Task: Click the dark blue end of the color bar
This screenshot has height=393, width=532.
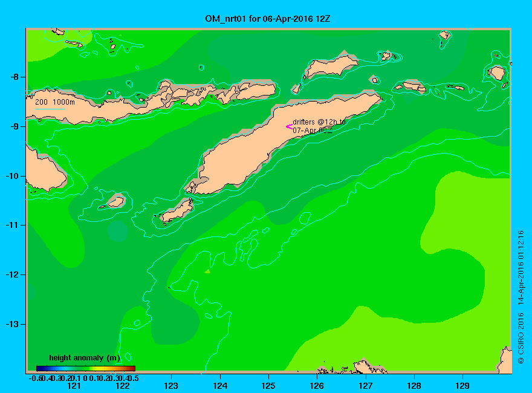Action: 40,368
